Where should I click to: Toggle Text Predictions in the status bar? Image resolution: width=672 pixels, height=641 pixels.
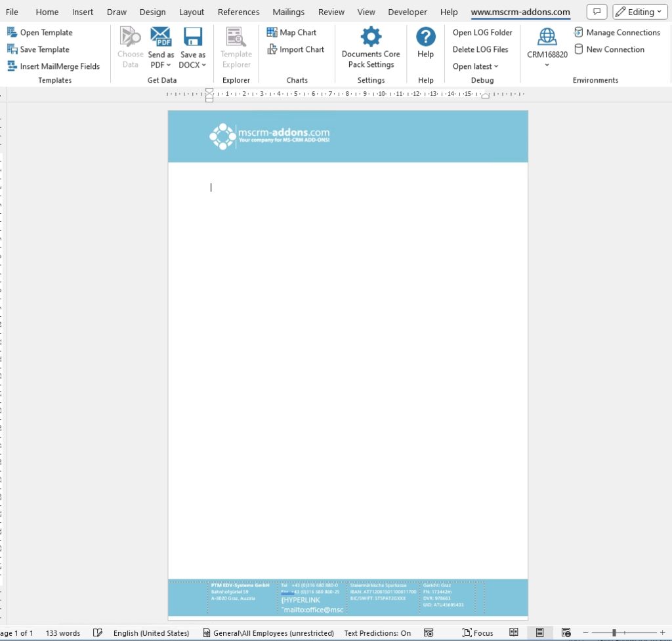pyautogui.click(x=377, y=633)
